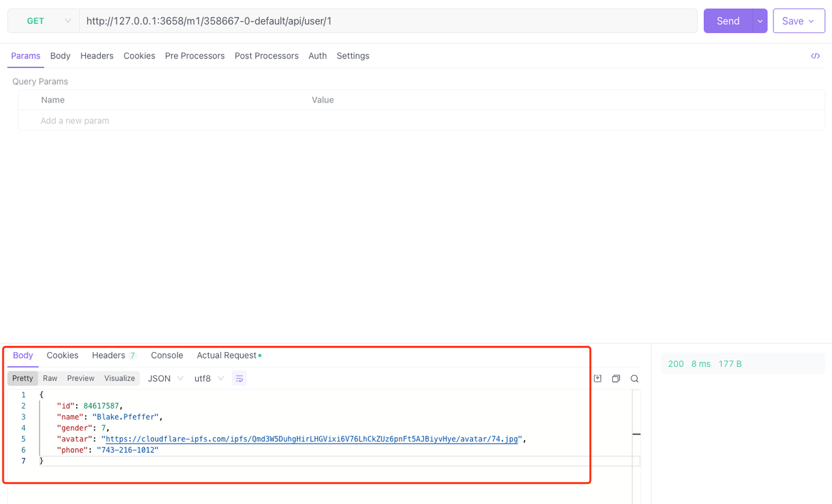This screenshot has width=832, height=504.
Task: Open the Auth tab
Action: [317, 56]
